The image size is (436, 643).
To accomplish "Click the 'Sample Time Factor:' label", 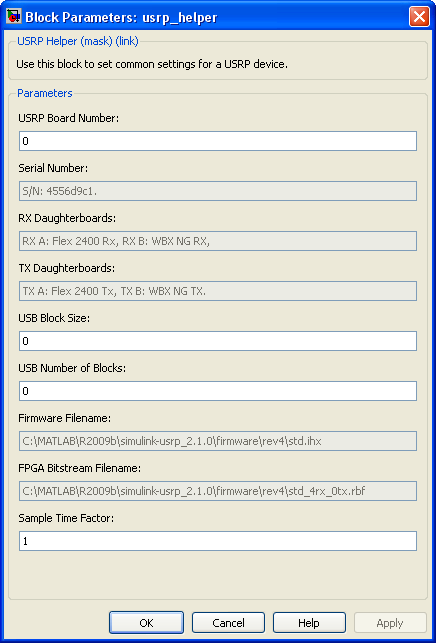I will (x=66, y=518).
